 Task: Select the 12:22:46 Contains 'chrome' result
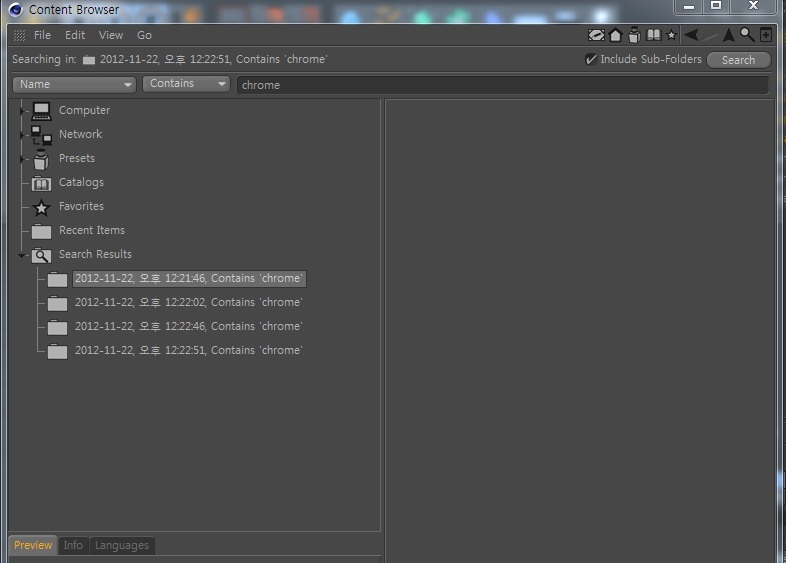coord(189,326)
